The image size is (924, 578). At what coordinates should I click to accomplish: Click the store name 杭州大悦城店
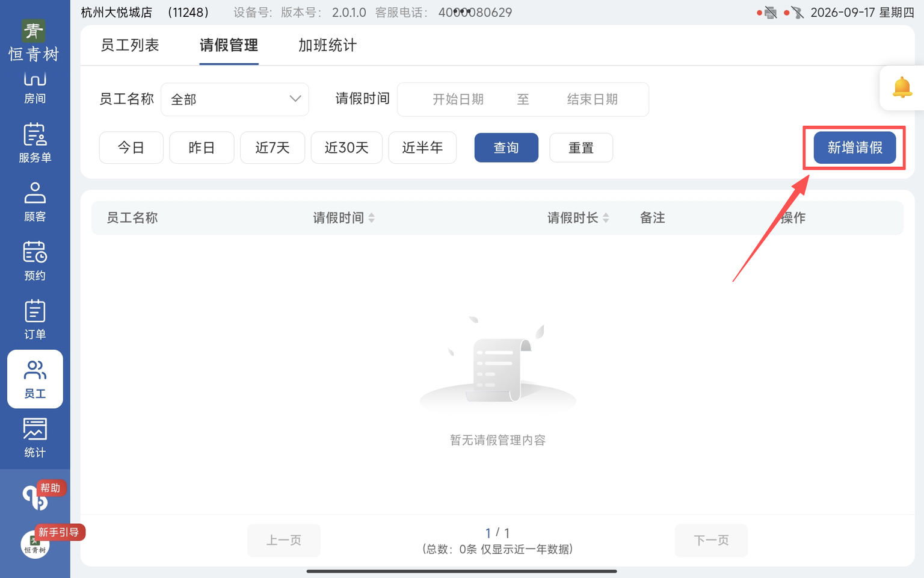click(x=117, y=13)
